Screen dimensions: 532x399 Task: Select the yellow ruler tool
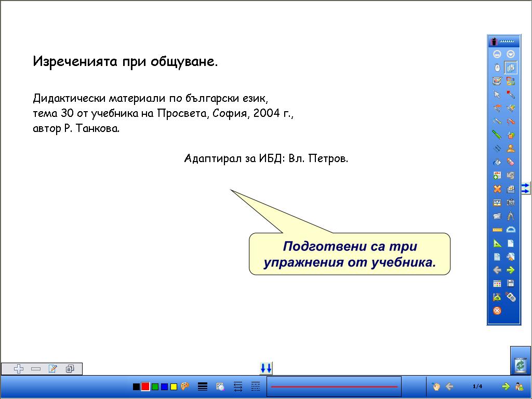pos(497,230)
